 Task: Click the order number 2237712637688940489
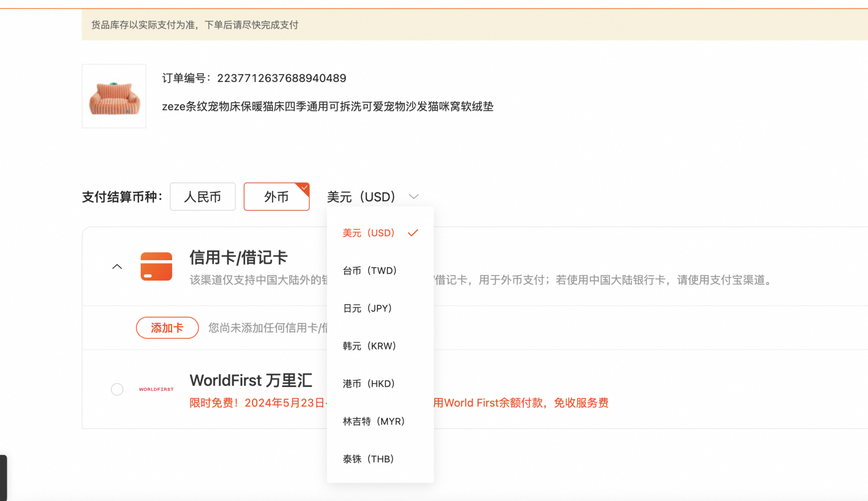281,78
